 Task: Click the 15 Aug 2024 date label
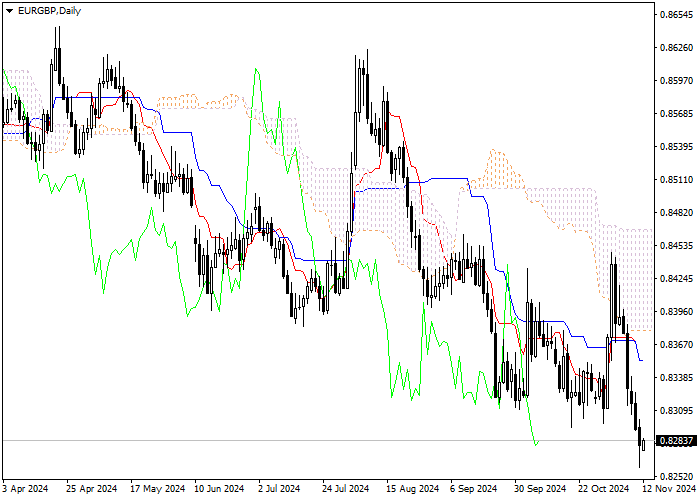412,489
